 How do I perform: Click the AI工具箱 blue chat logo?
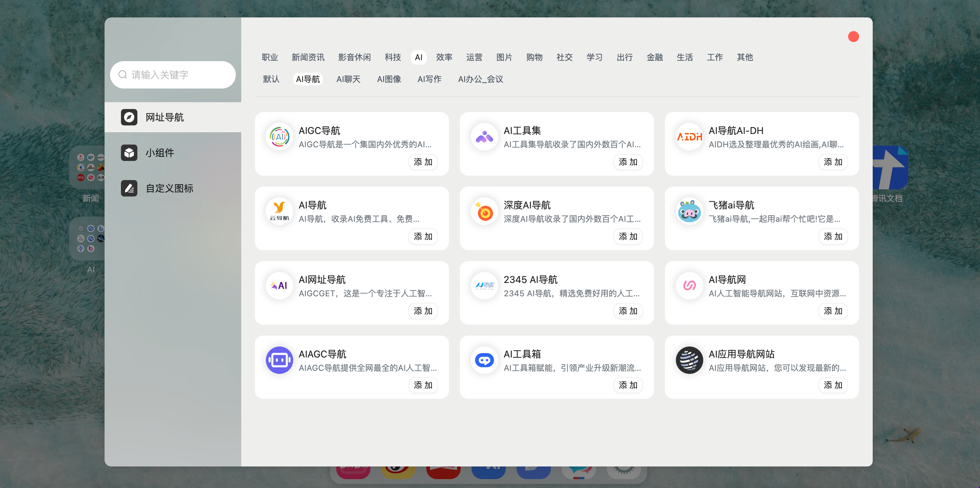tap(484, 360)
